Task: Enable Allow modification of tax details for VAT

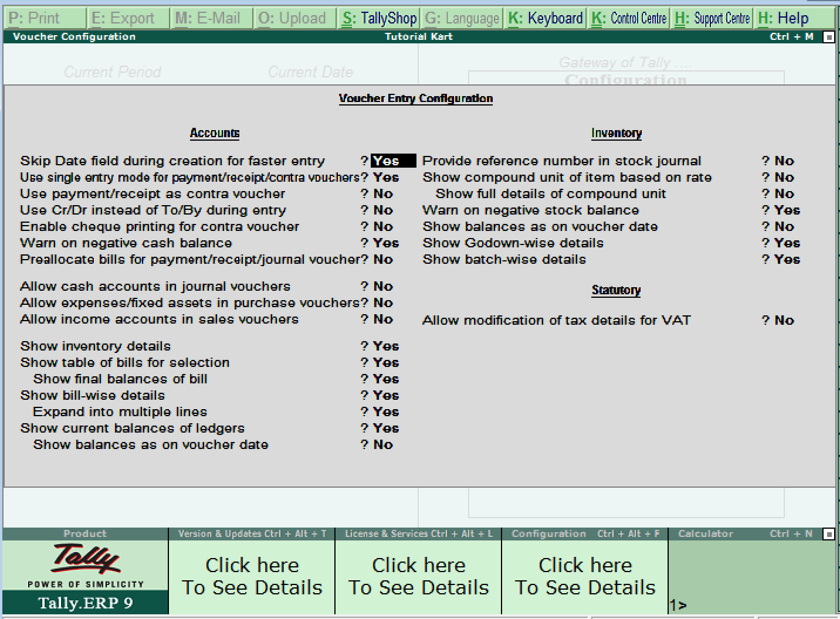Action: click(x=783, y=320)
